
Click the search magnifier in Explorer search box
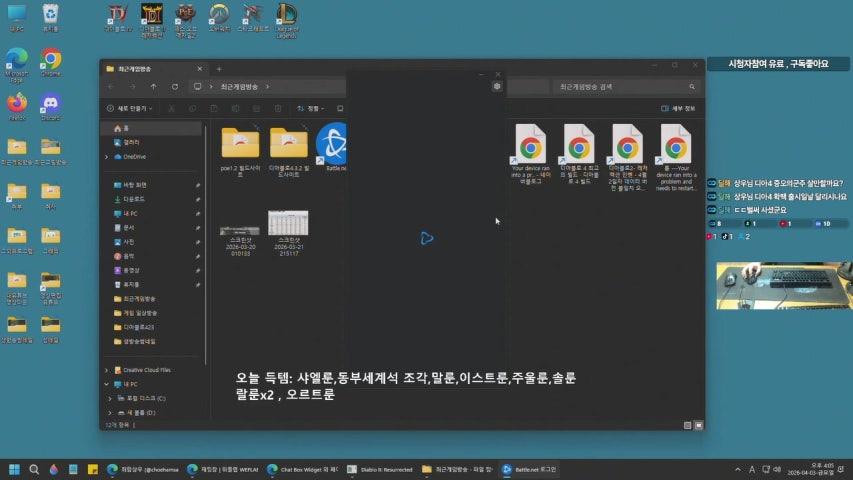pos(692,87)
